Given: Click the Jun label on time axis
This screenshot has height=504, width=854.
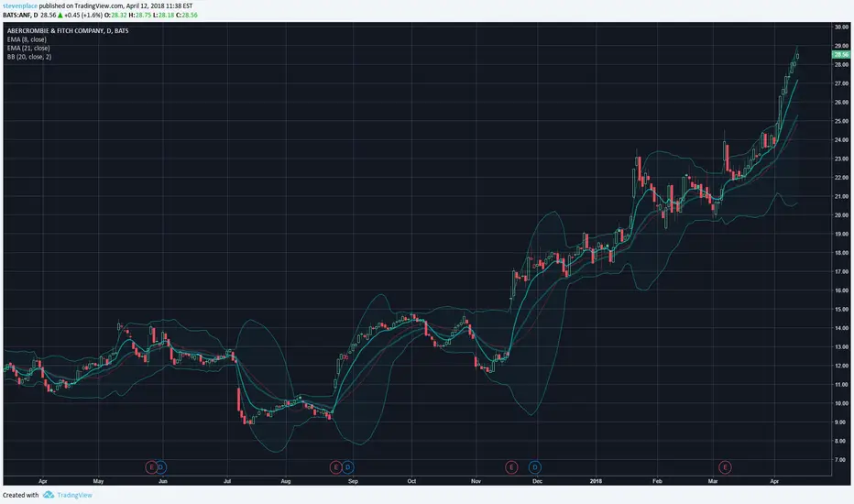Looking at the screenshot, I should (162, 481).
